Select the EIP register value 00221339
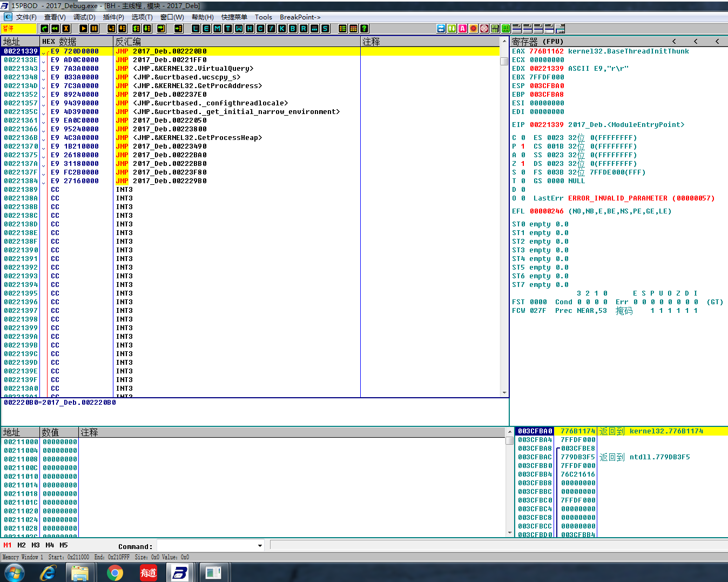This screenshot has width=728, height=582. [x=547, y=125]
